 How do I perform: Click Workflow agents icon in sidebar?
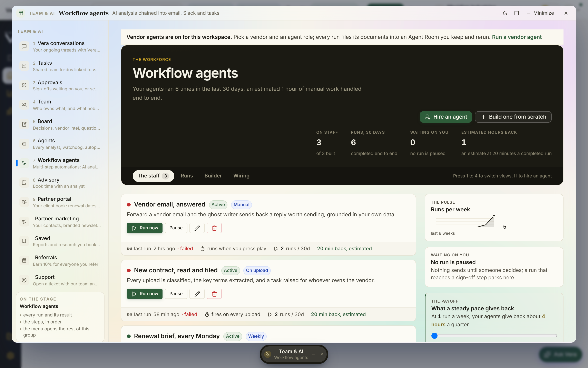(x=24, y=163)
